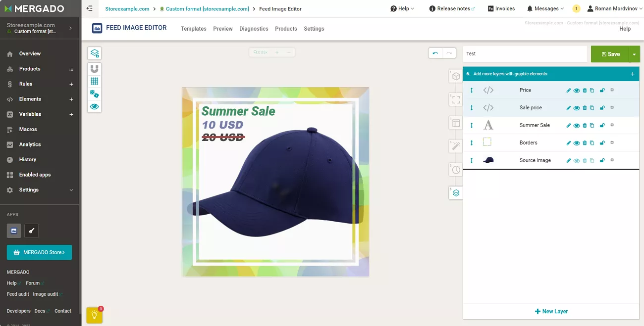Screen dimensions: 644x326
Task: Click plus in the teal layers header
Action: pos(632,74)
